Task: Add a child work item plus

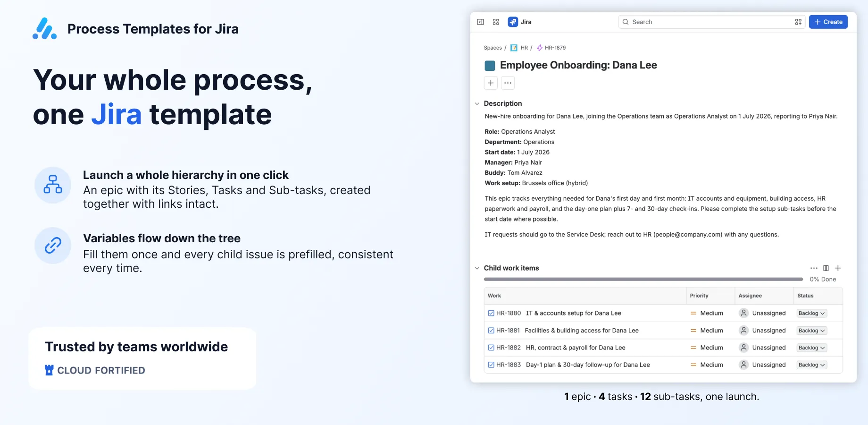Action: point(838,268)
